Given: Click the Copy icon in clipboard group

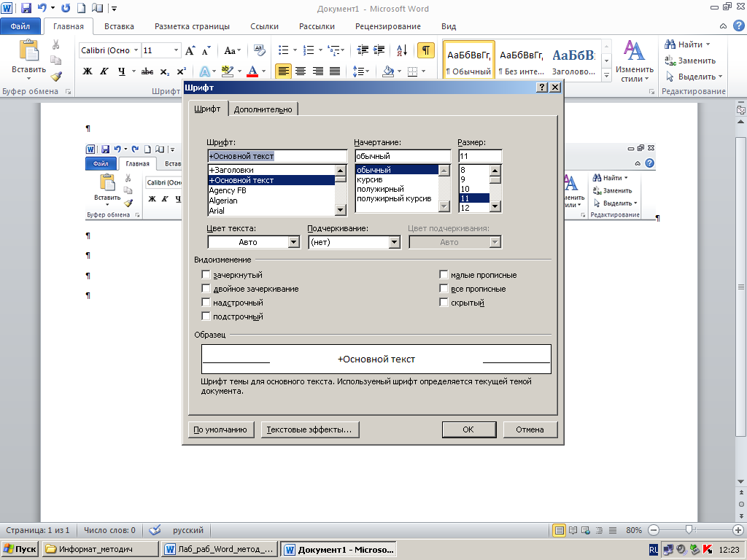Looking at the screenshot, I should click(55, 61).
